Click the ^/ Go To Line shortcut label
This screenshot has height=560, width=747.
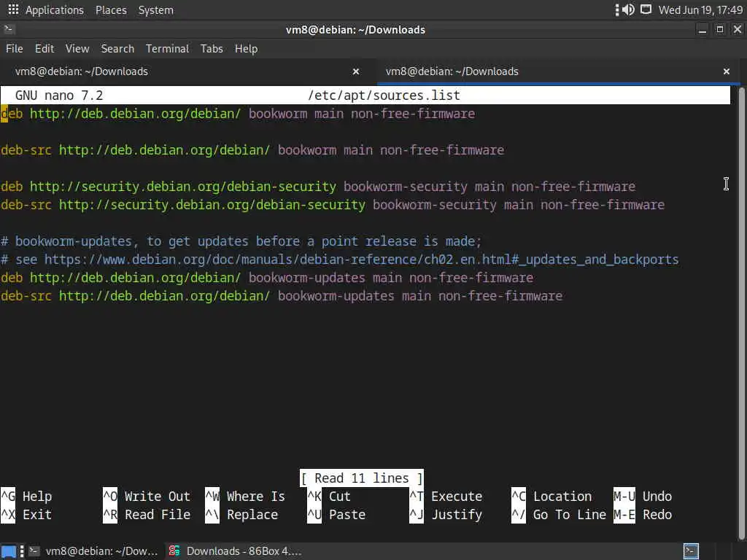(559, 515)
